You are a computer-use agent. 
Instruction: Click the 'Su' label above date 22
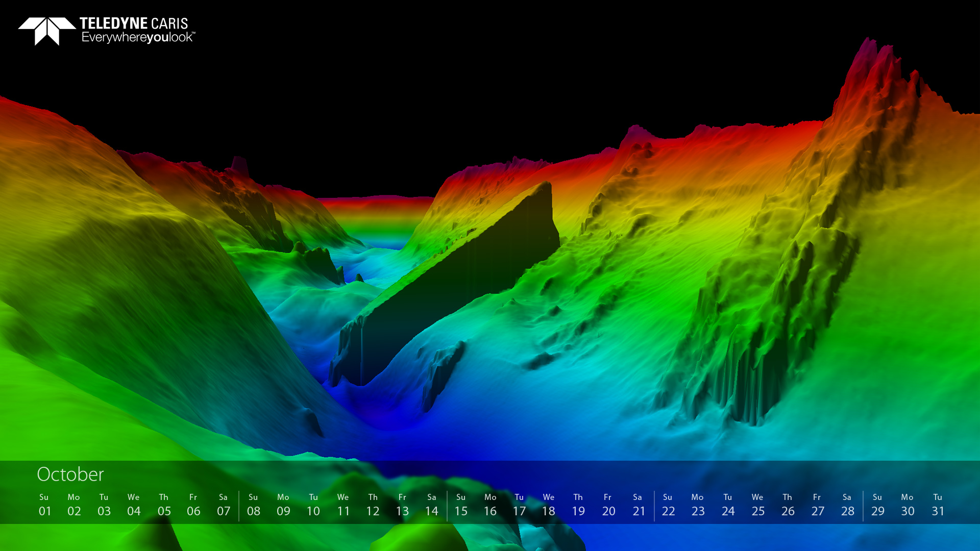tap(668, 497)
